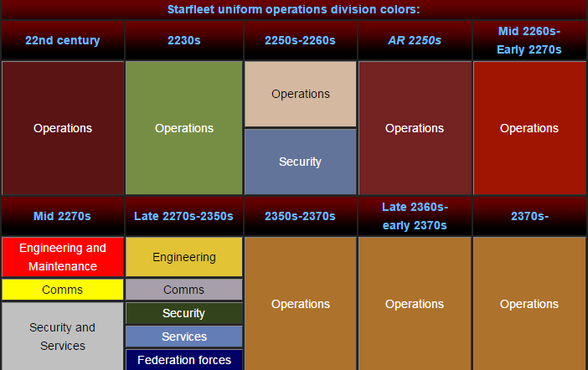Select the bright red Mid 2260s Operations cell
Image resolution: width=588 pixels, height=370 pixels.
click(529, 128)
